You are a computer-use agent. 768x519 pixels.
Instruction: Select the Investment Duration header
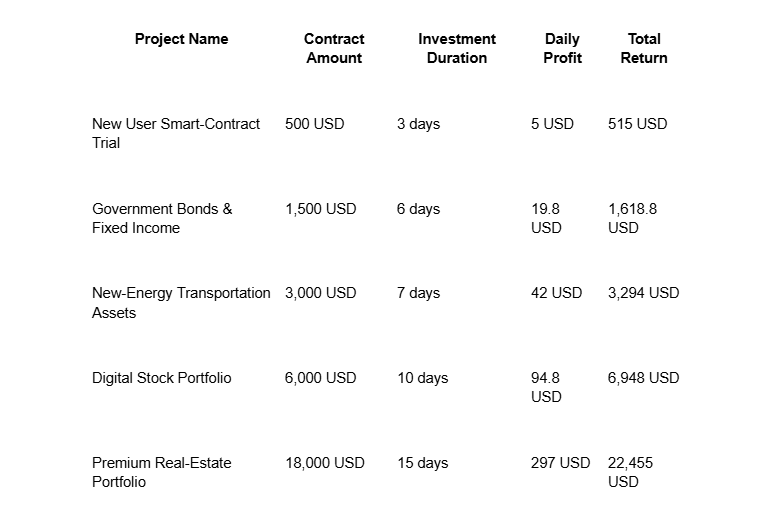coord(457,48)
